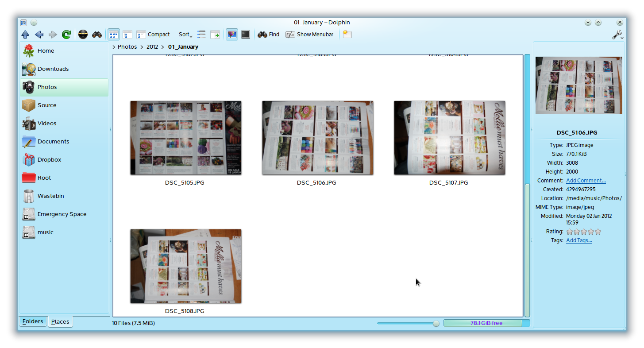
Task: Click the Add Tags... link
Action: pyautogui.click(x=579, y=240)
